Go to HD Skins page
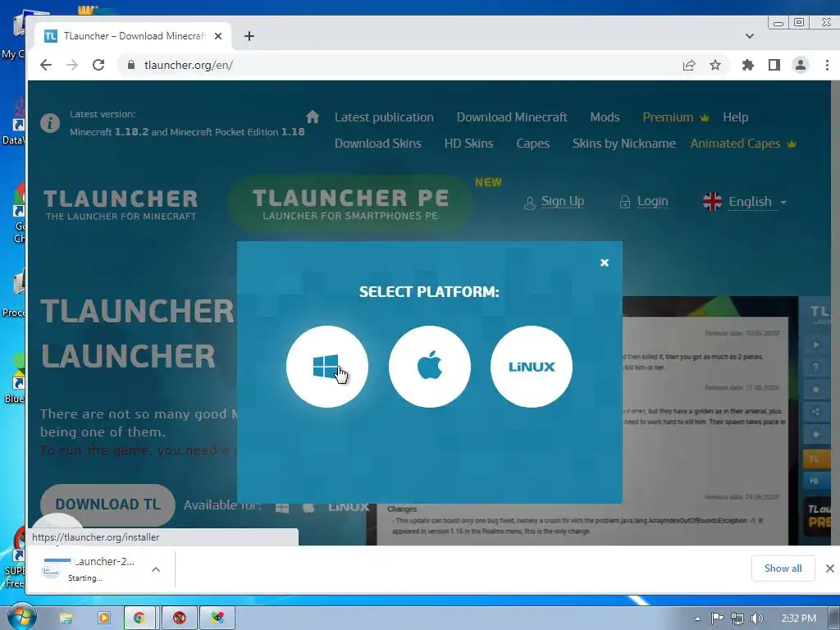 [468, 144]
